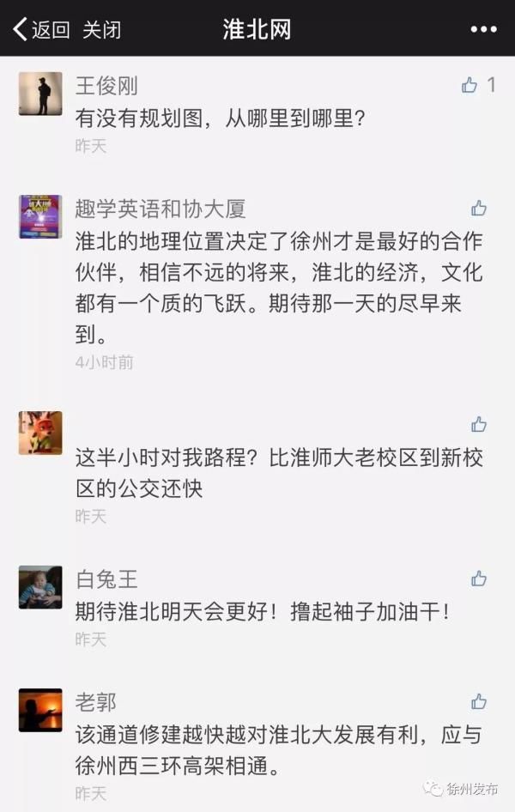Screen dimensions: 515x812
Task: Select username 老郭
Action: click(96, 702)
